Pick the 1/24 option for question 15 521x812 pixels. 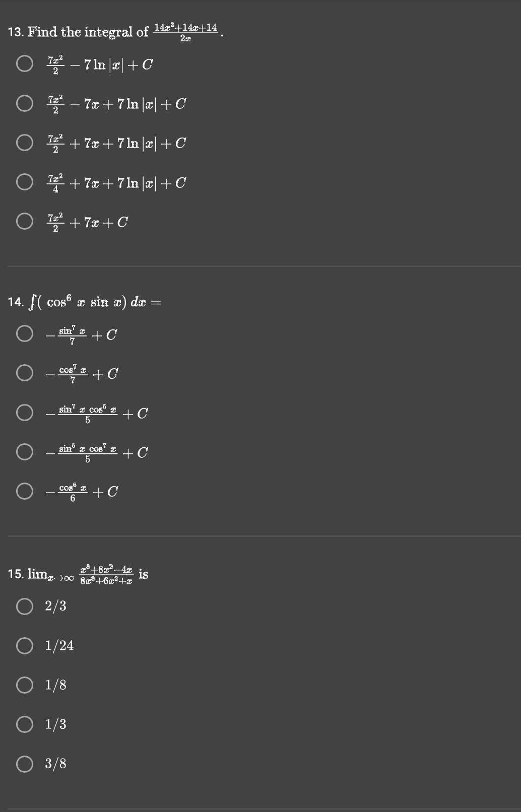(24, 646)
